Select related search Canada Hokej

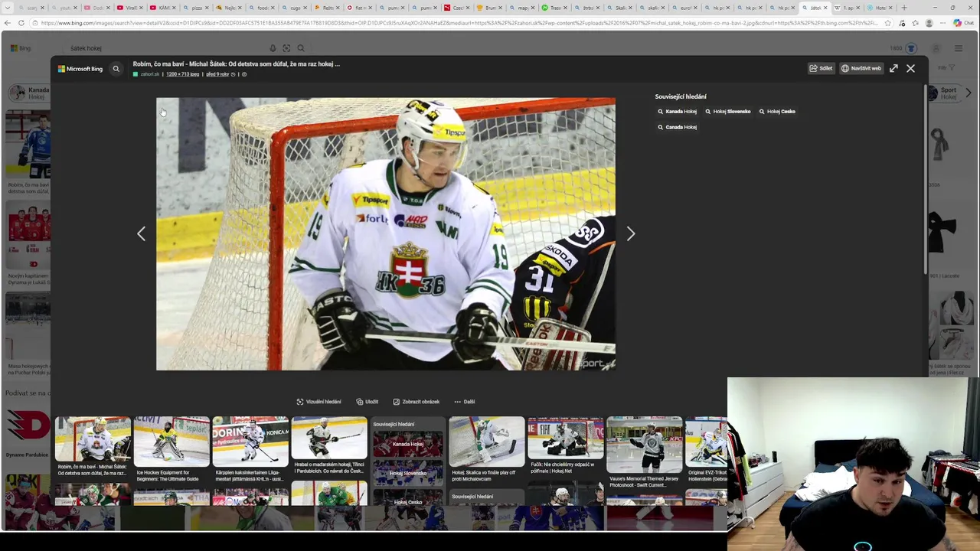678,127
